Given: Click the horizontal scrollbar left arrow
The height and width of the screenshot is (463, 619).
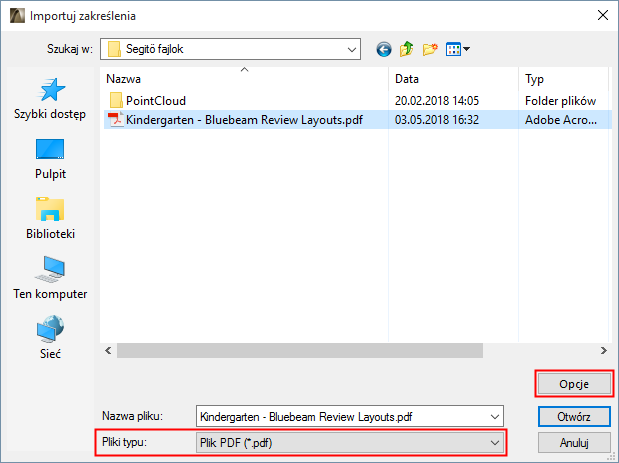Looking at the screenshot, I should click(108, 350).
